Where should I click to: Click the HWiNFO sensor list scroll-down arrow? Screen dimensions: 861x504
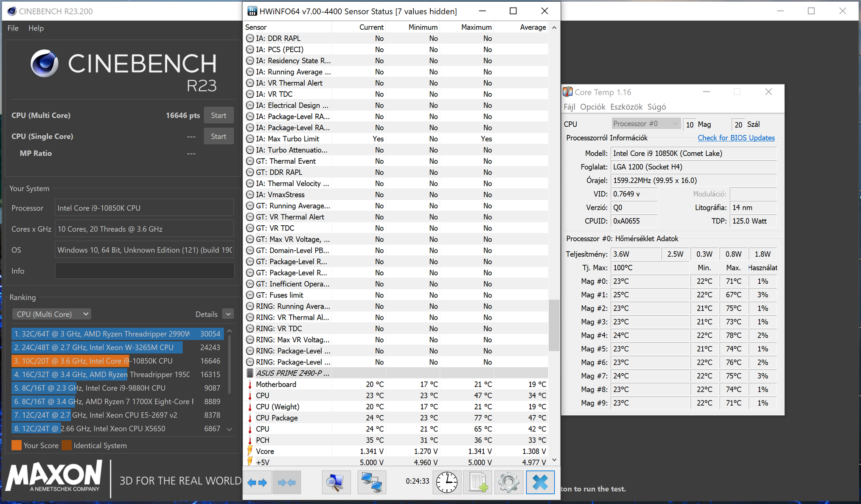554,460
